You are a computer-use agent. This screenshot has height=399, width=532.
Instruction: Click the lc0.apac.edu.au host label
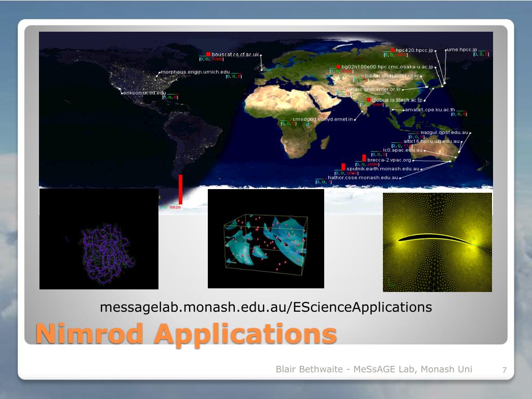coord(403,150)
